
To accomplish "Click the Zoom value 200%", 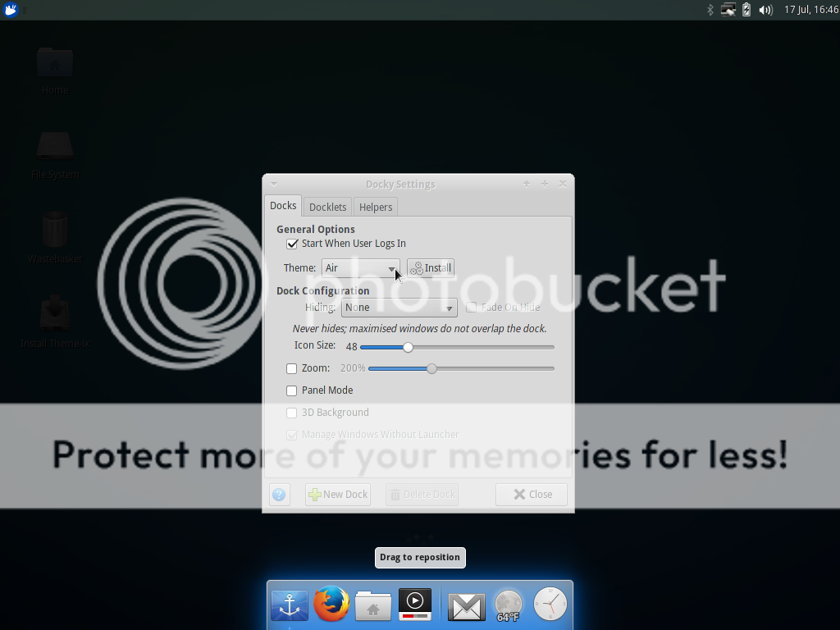I will [353, 368].
